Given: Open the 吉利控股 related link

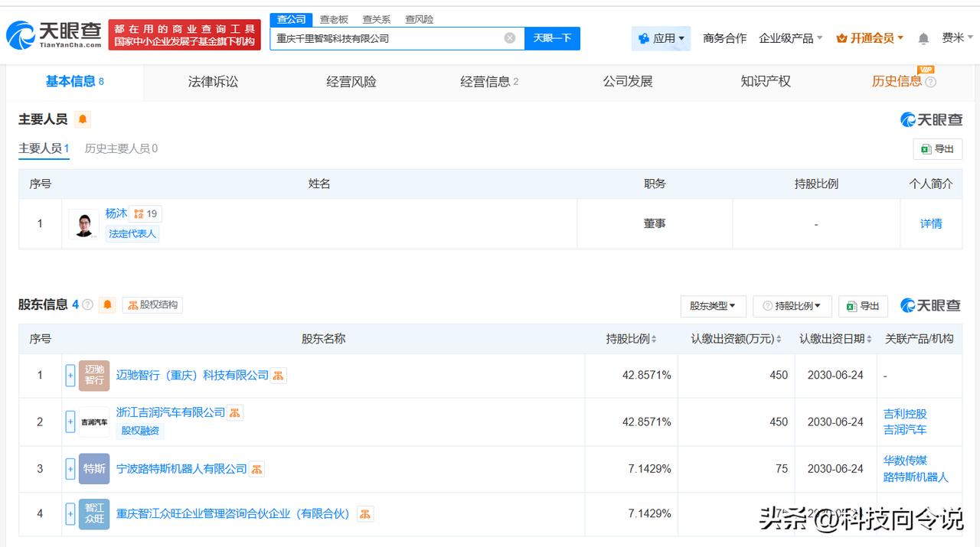Looking at the screenshot, I should coord(905,414).
